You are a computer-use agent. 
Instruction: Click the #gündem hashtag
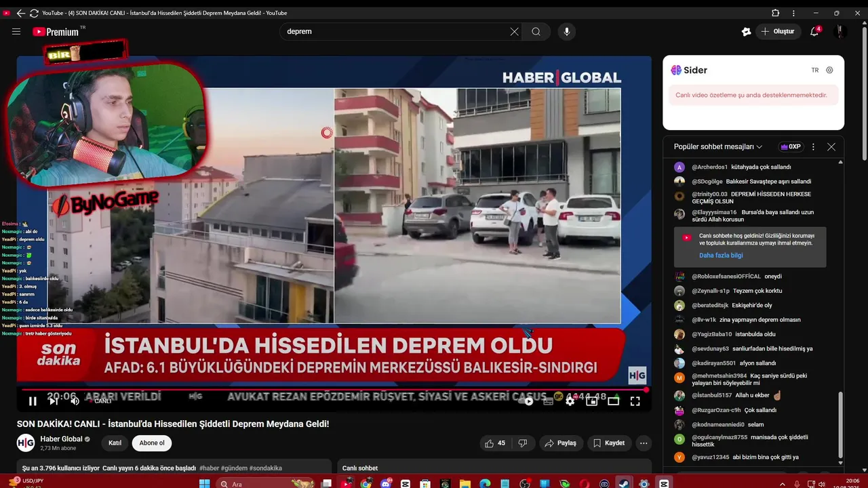point(234,468)
